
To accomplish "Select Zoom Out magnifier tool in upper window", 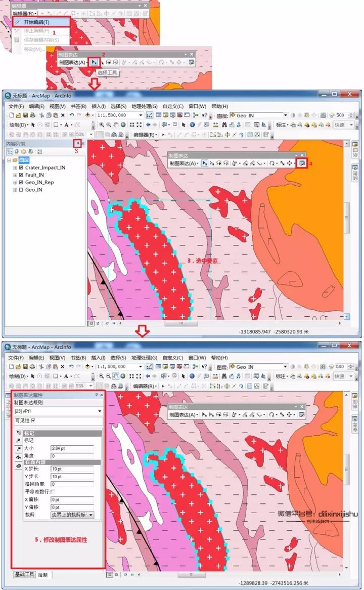I will tap(109, 124).
